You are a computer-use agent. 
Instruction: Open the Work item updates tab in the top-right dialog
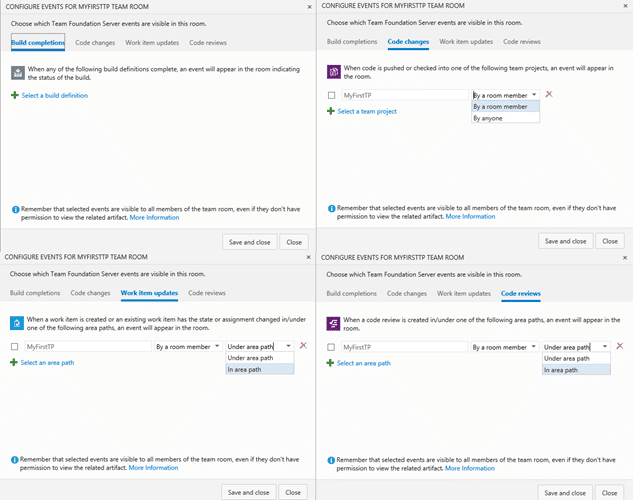click(x=466, y=42)
